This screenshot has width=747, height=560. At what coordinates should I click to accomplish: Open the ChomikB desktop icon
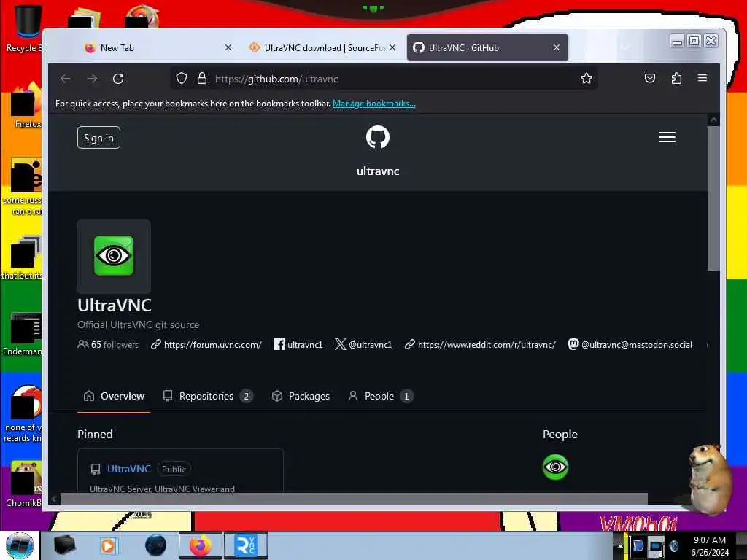(24, 484)
